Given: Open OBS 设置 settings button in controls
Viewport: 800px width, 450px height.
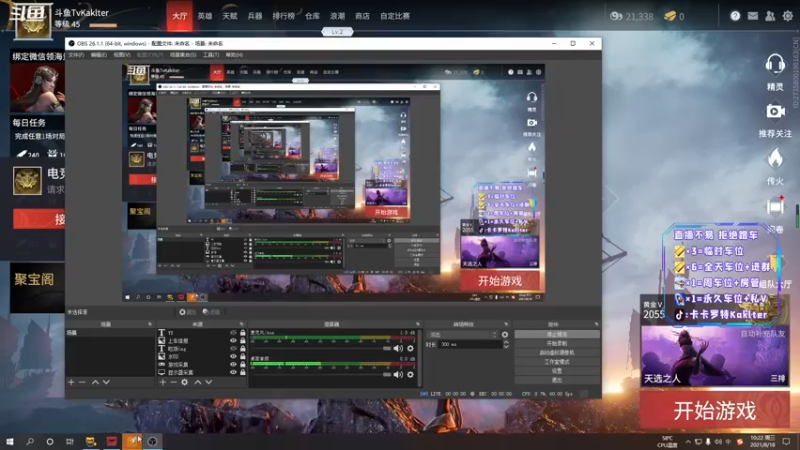Looking at the screenshot, I should pos(557,371).
